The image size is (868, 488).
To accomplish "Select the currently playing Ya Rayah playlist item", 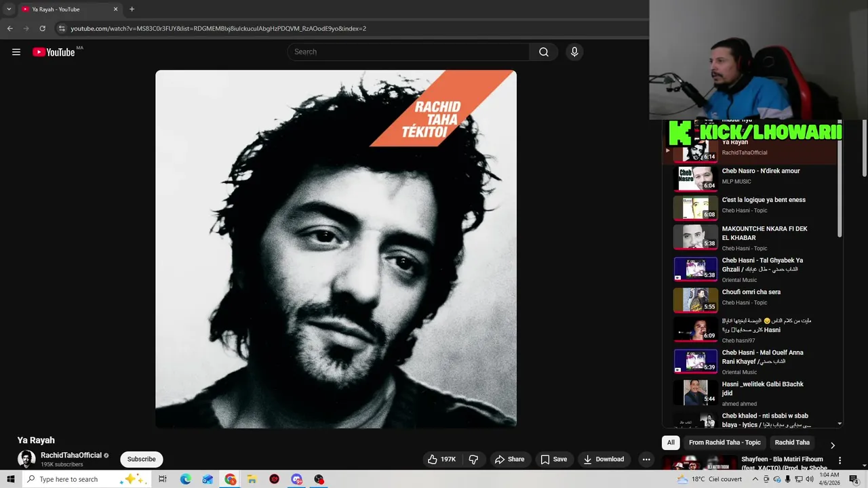I will point(751,151).
